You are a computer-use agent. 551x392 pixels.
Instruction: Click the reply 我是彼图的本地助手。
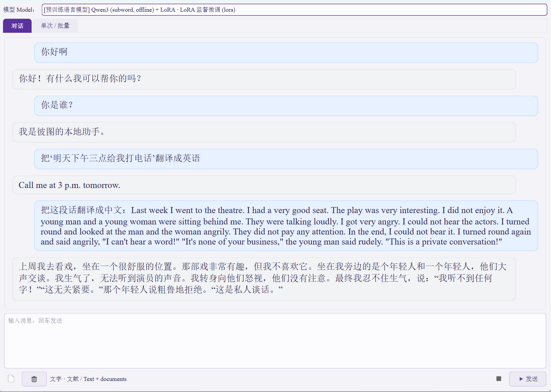click(264, 132)
